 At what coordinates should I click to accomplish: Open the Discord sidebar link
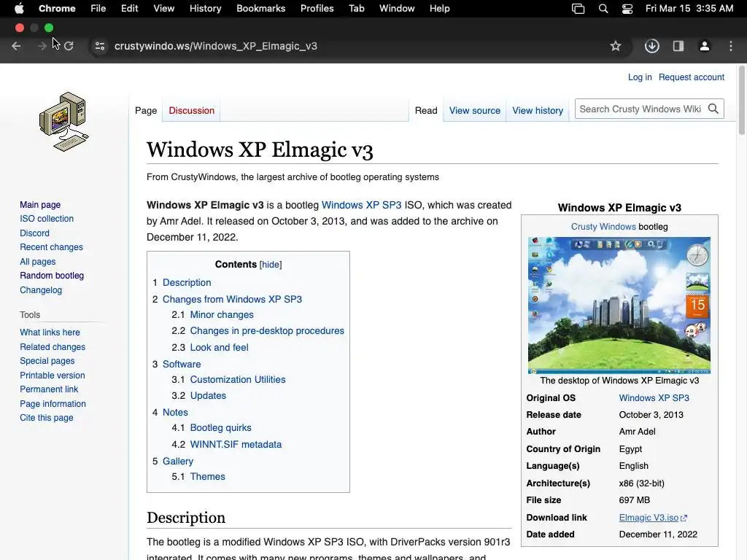(34, 233)
